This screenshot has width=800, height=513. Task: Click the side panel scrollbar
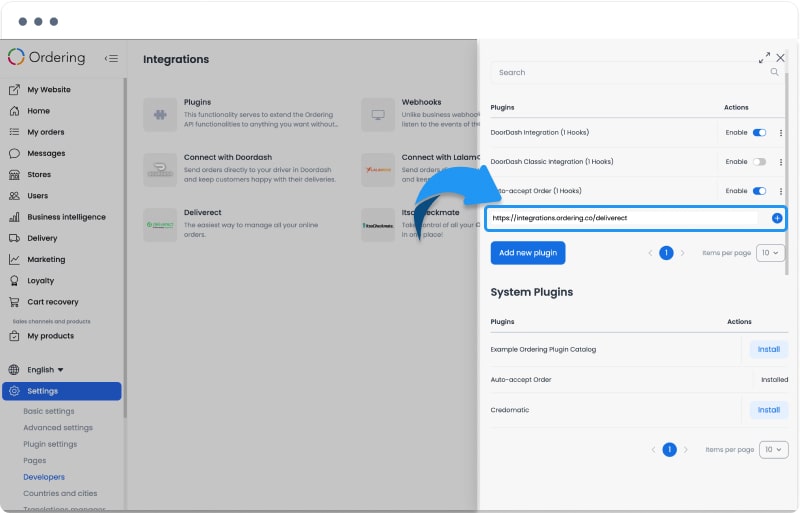click(x=787, y=174)
